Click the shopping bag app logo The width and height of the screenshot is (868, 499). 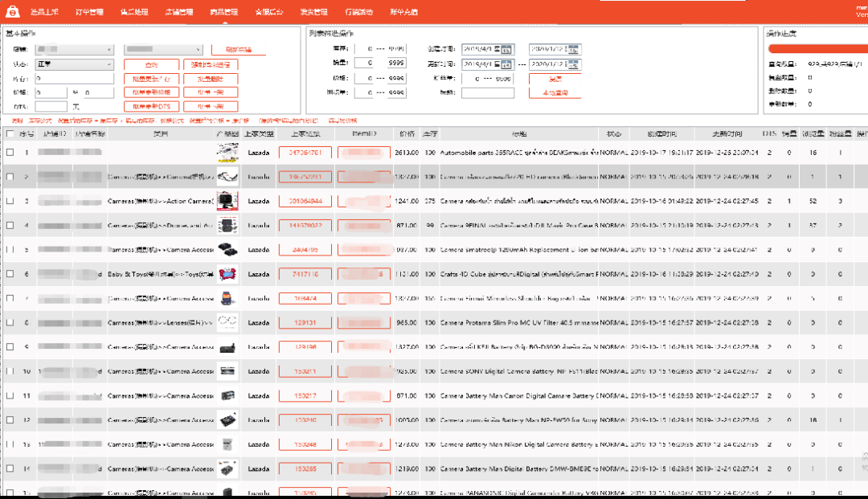tap(13, 11)
